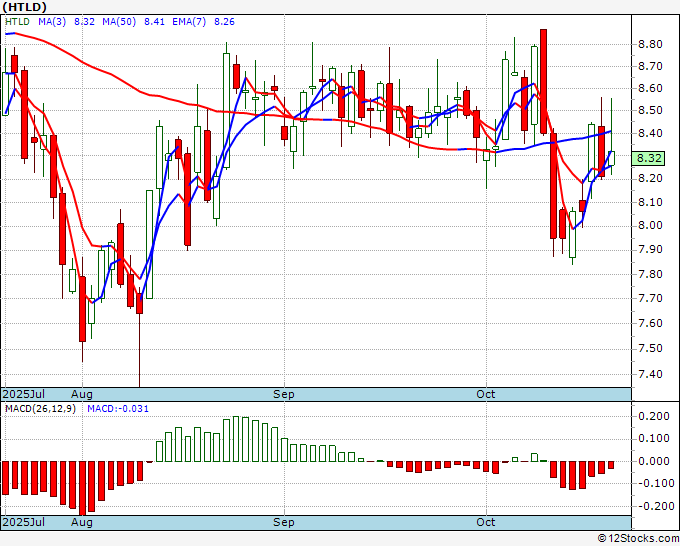
Task: Click the 8.40 price axis label
Action: (650, 133)
